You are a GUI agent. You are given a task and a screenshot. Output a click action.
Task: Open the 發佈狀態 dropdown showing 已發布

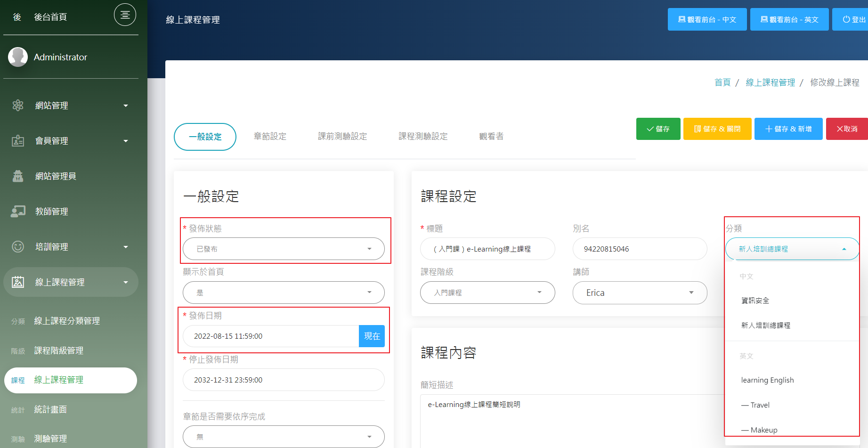[x=283, y=249]
